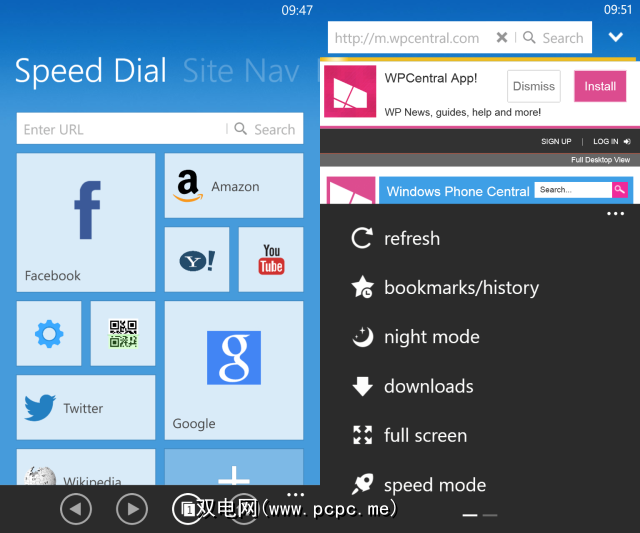Dismiss the WPCentral app banner

[533, 86]
